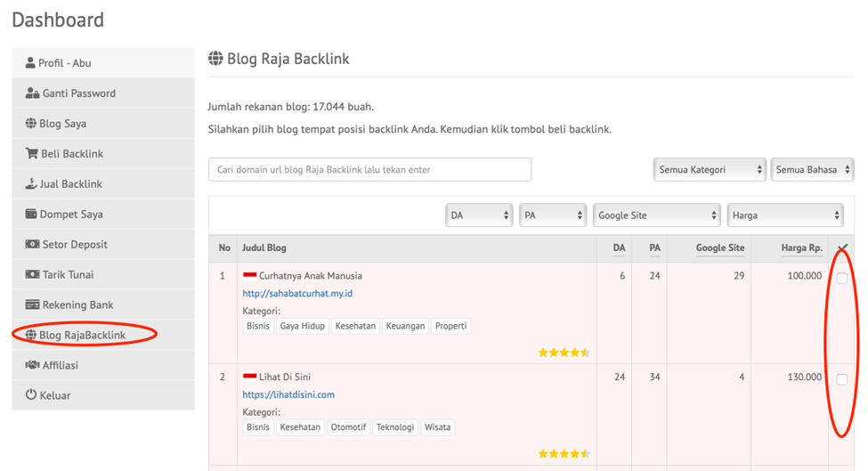Click the Ganti Password lock-user icon
868x471 pixels.
click(32, 93)
